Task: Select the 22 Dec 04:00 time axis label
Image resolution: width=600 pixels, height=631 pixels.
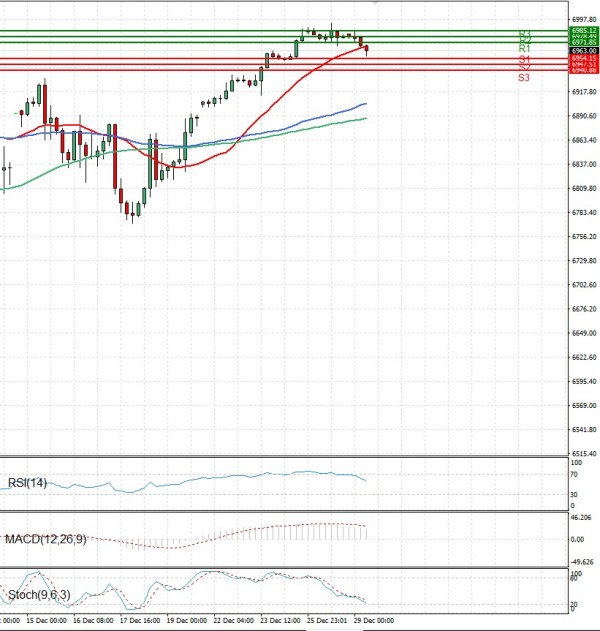Action: [233, 621]
